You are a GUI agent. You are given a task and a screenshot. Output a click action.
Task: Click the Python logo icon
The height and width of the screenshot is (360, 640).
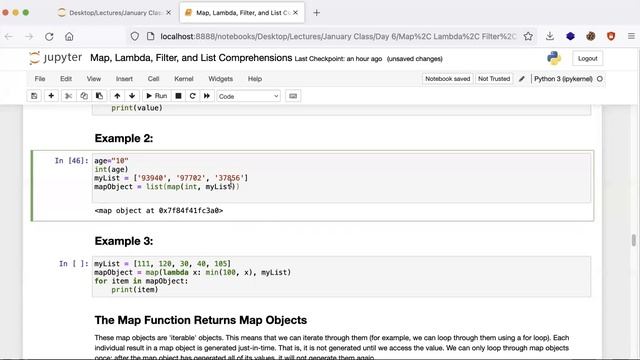[554, 58]
